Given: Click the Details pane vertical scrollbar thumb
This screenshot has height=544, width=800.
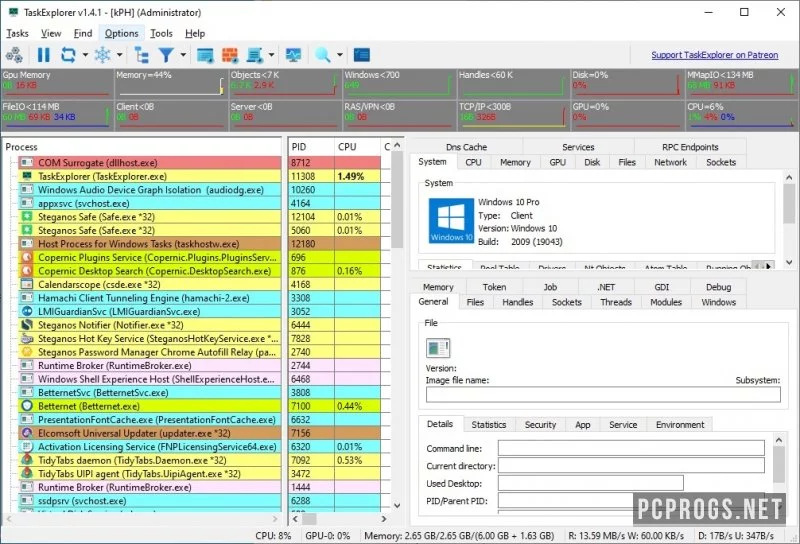Looking at the screenshot, I should pos(779,464).
